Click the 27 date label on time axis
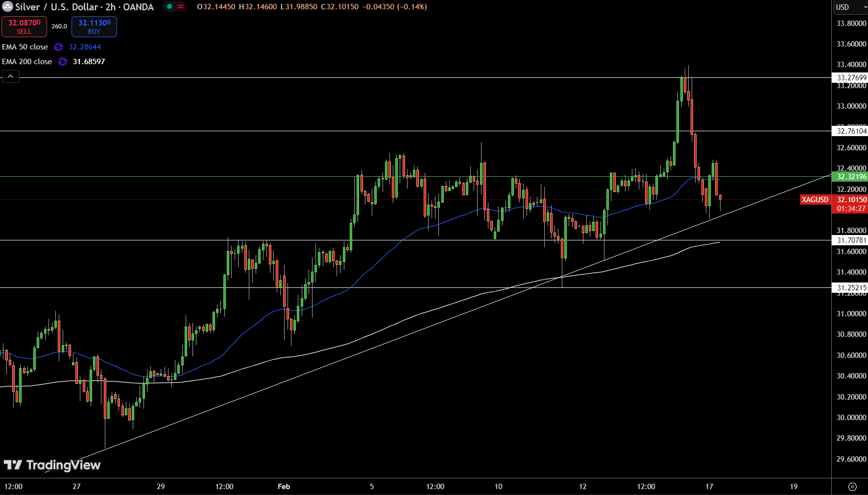This screenshot has height=495, width=868. pyautogui.click(x=76, y=486)
